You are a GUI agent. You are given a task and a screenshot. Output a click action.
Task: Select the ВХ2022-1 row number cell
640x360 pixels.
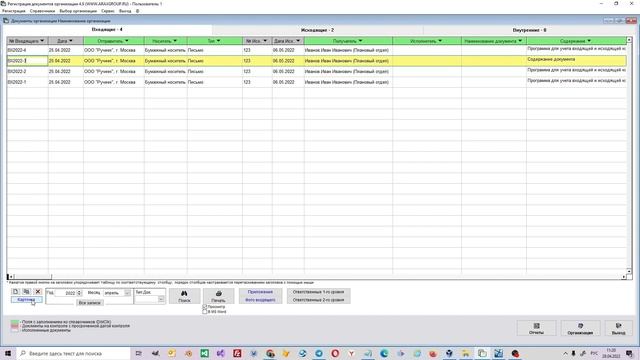click(27, 82)
